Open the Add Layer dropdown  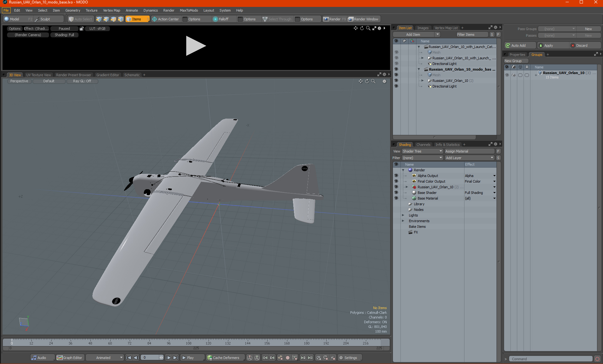pyautogui.click(x=470, y=158)
